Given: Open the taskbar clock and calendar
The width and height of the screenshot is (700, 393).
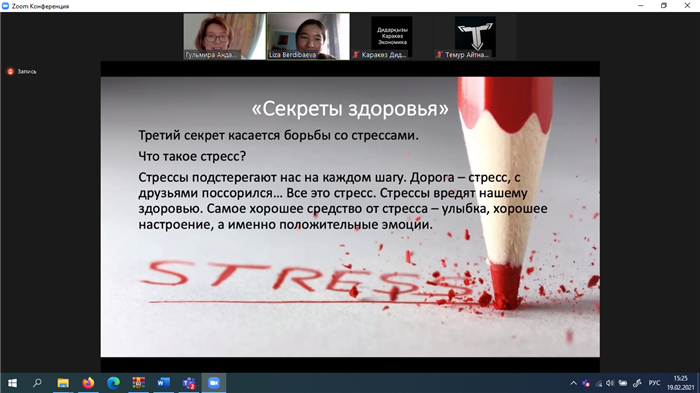Looking at the screenshot, I should click(680, 383).
